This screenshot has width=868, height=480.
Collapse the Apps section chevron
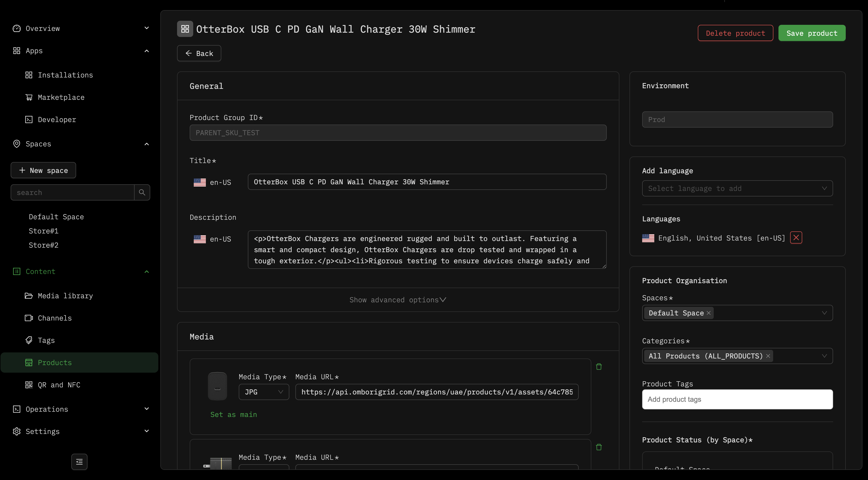(x=147, y=51)
